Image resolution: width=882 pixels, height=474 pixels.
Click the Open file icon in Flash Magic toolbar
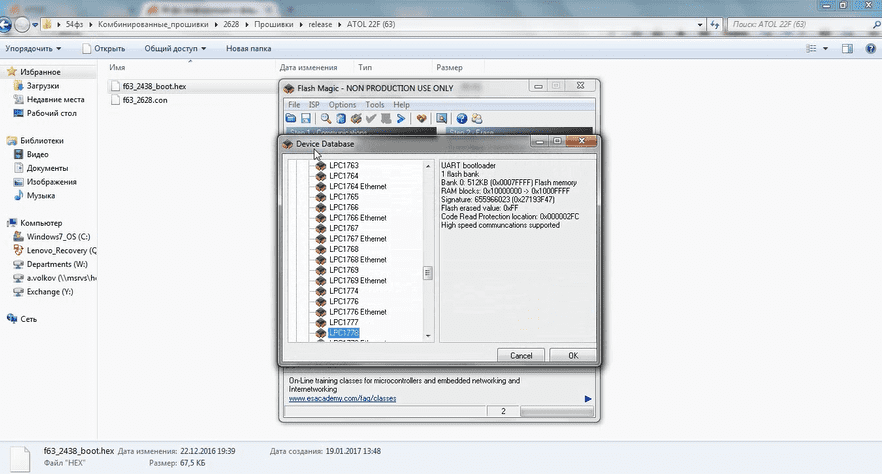click(x=292, y=118)
